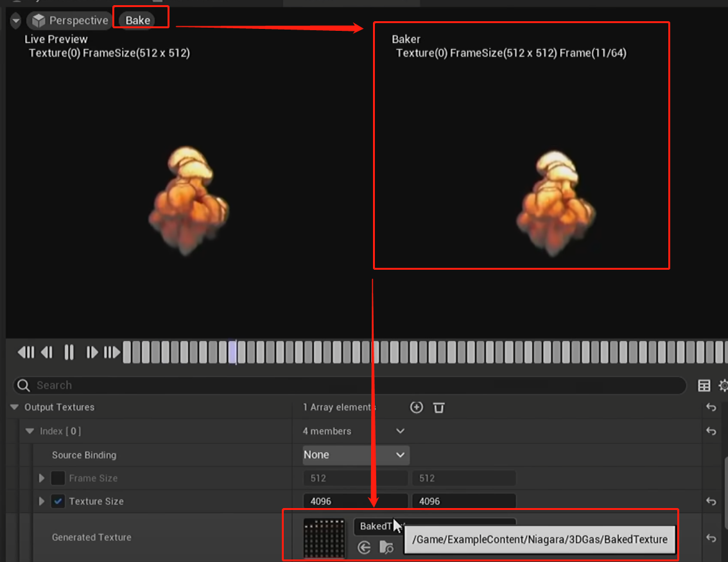Reset Generated Texture to default
The image size is (728, 562).
pyautogui.click(x=711, y=538)
